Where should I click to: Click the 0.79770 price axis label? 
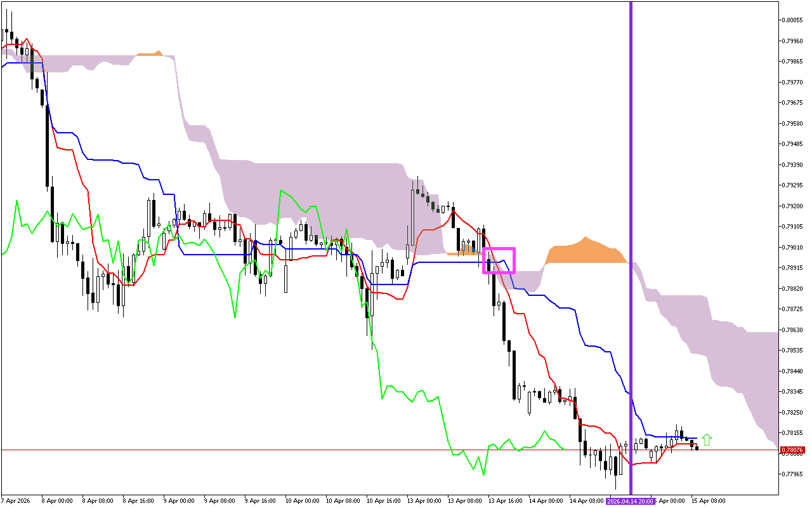tap(793, 82)
